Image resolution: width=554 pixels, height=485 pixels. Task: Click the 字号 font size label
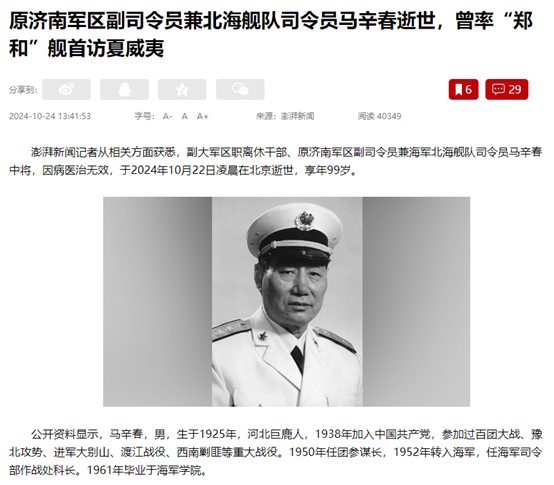click(144, 116)
